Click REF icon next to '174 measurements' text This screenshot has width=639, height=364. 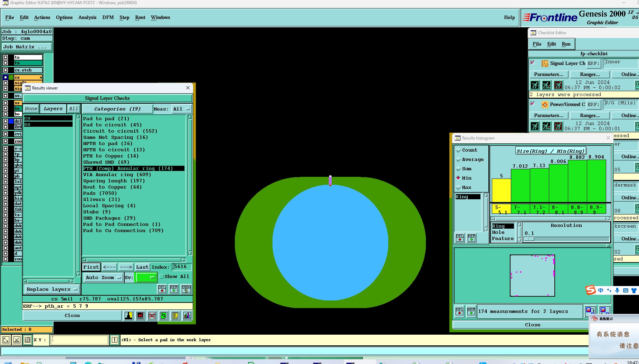[x=471, y=312]
